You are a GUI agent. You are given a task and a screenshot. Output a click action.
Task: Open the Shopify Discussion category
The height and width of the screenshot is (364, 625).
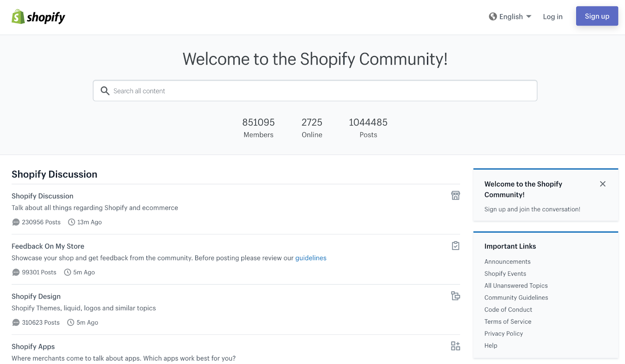click(42, 196)
